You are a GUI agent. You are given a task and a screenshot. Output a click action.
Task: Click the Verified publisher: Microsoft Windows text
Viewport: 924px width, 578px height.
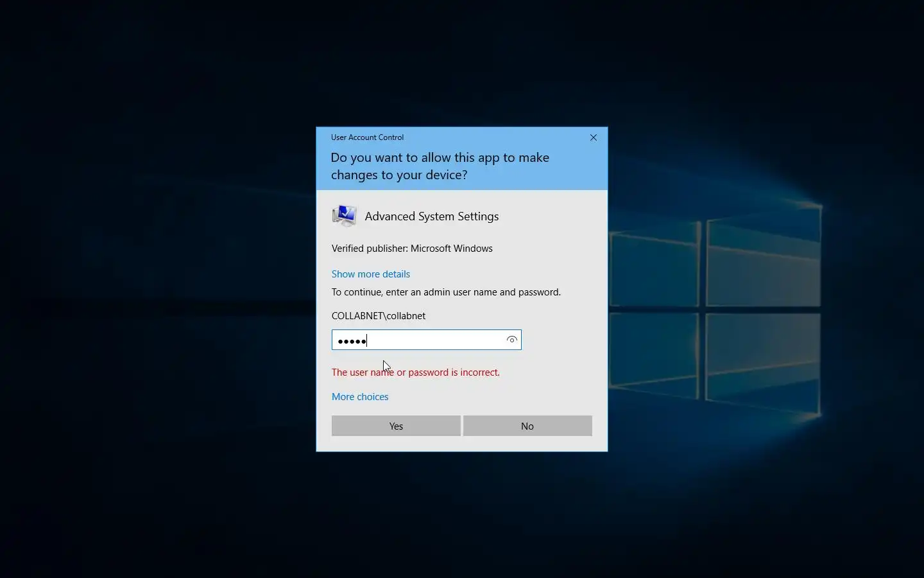click(412, 249)
